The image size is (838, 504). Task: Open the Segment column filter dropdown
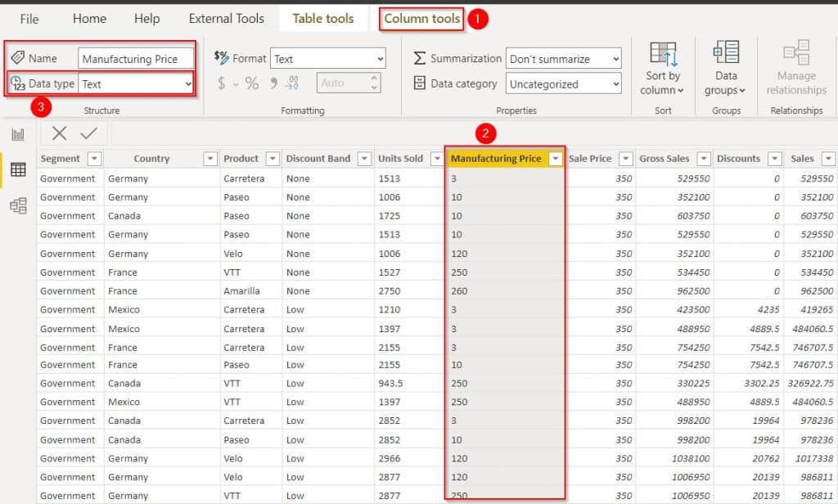(94, 159)
